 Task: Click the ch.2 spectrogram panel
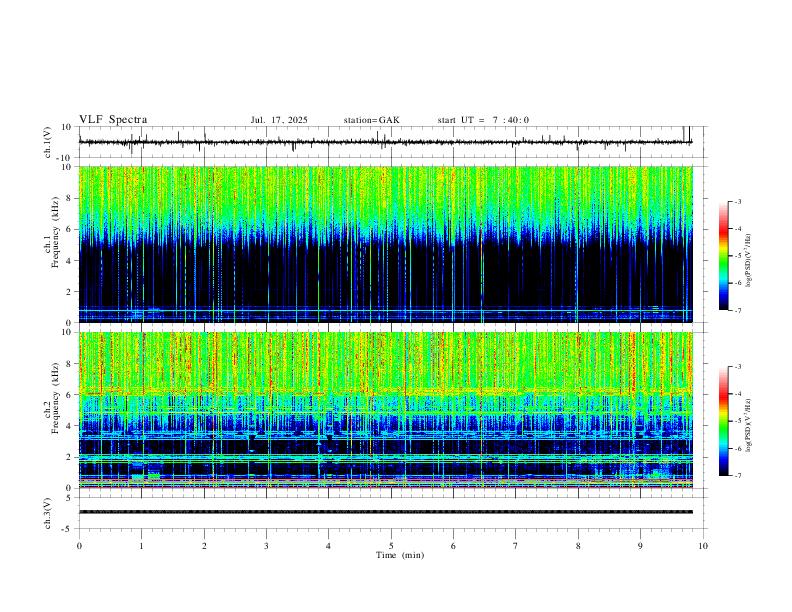pos(385,410)
